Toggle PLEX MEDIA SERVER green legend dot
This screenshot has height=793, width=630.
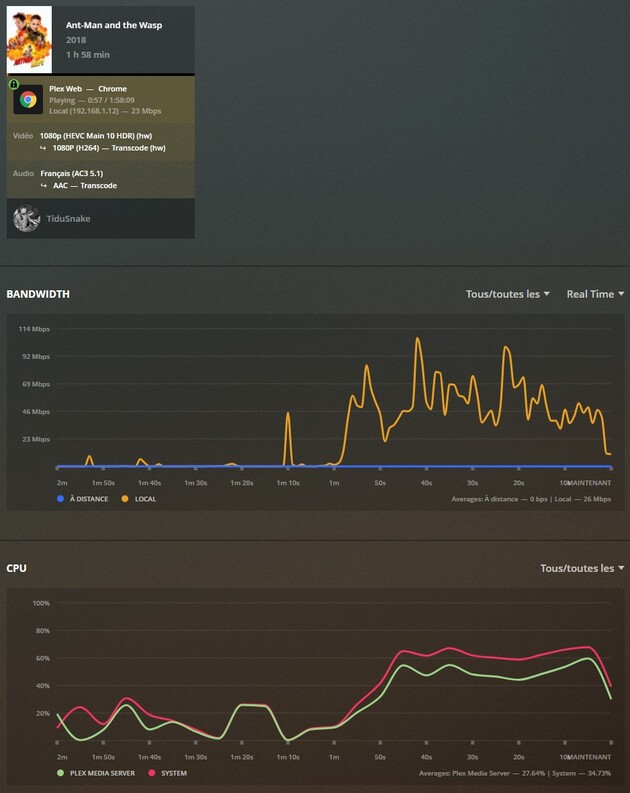pyautogui.click(x=61, y=773)
